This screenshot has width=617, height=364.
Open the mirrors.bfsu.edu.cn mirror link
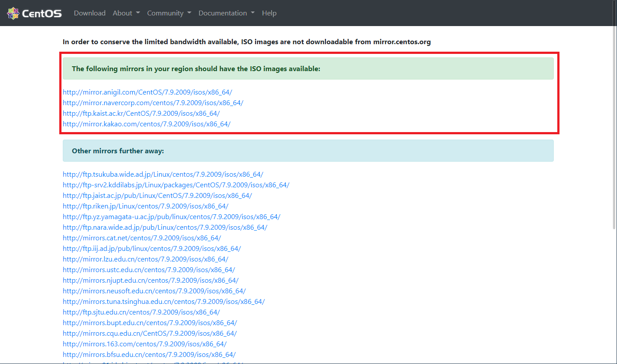149,355
